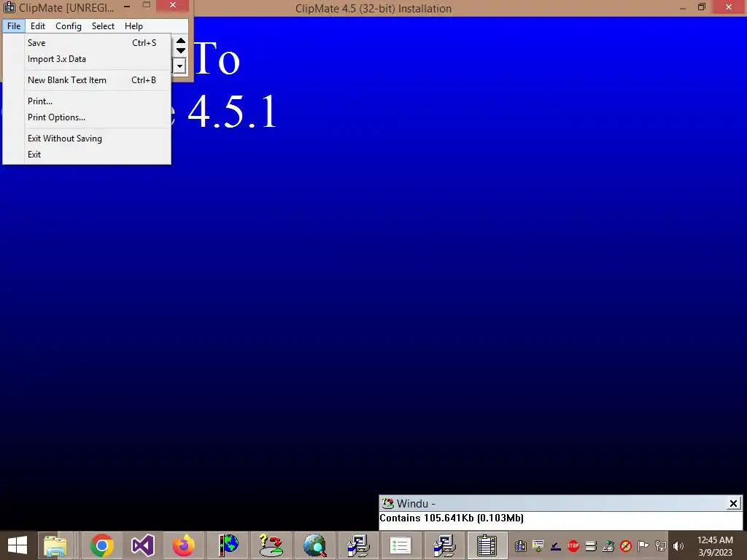Open File Explorer from the taskbar
747x560 pixels.
55,545
